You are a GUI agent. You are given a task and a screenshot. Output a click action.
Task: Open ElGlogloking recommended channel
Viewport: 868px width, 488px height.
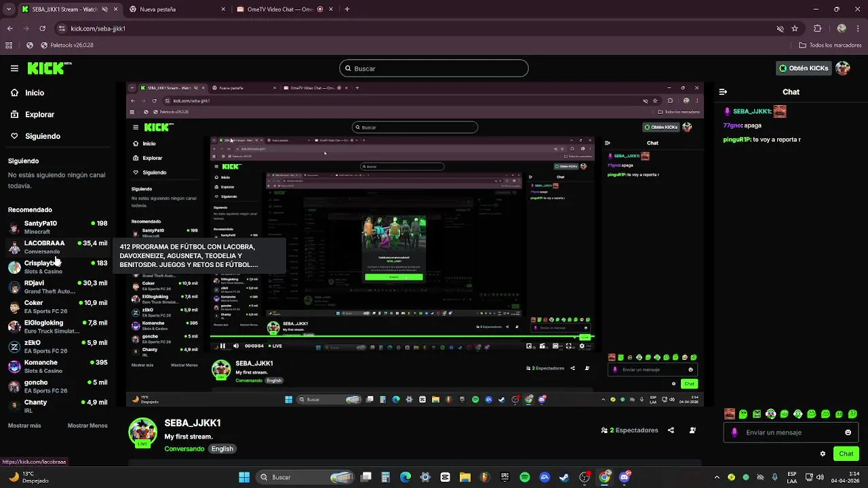point(58,327)
